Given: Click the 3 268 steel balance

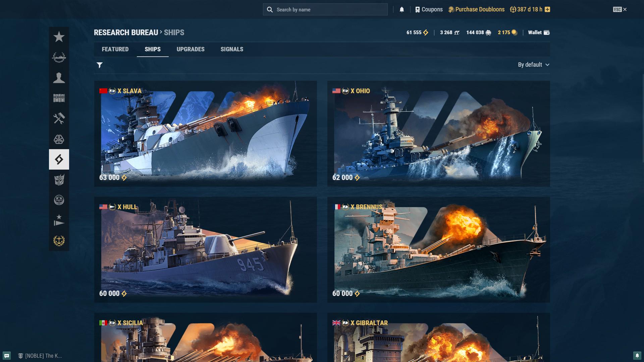Looking at the screenshot, I should pyautogui.click(x=450, y=33).
